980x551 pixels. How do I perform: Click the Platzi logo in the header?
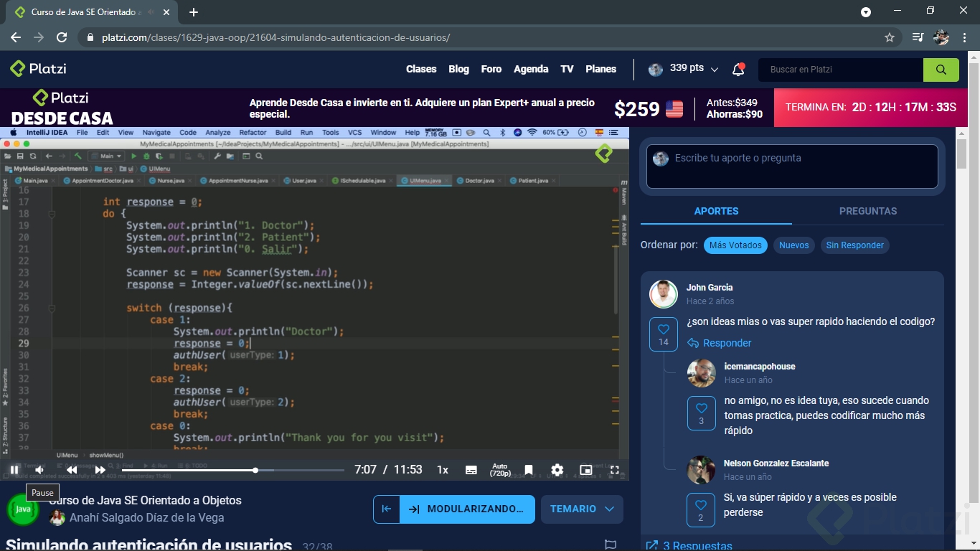coord(38,69)
